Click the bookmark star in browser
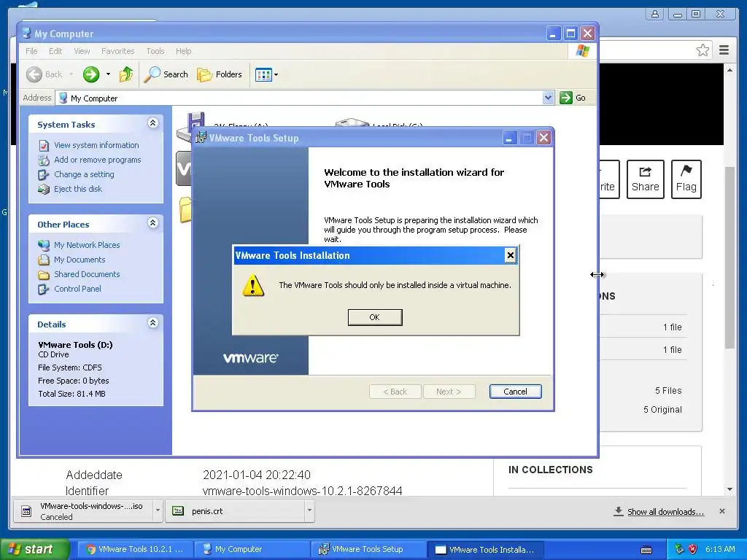This screenshot has width=747, height=560. pos(703,50)
